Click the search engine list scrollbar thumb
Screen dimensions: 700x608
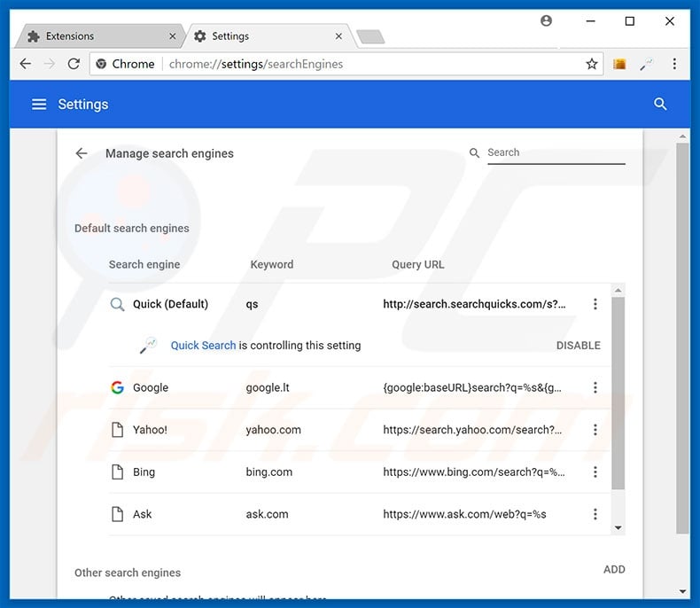(x=618, y=393)
